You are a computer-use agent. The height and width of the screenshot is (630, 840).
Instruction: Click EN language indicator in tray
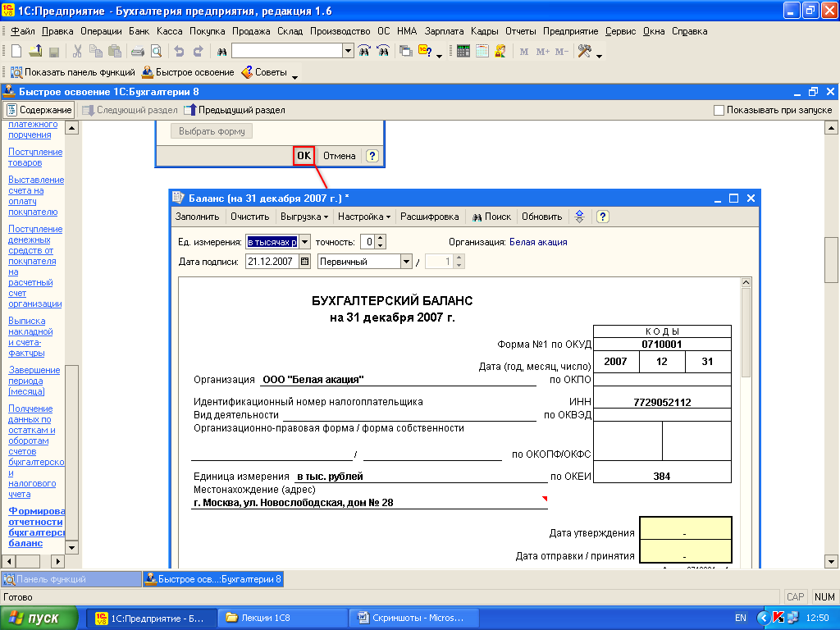(741, 619)
